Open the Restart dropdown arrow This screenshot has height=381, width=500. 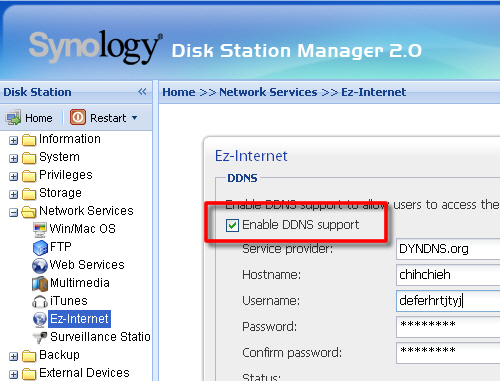(134, 118)
